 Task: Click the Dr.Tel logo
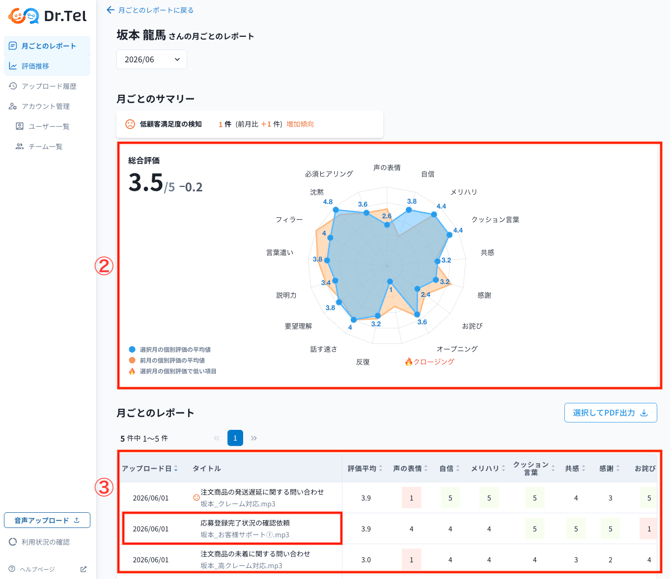click(x=47, y=16)
